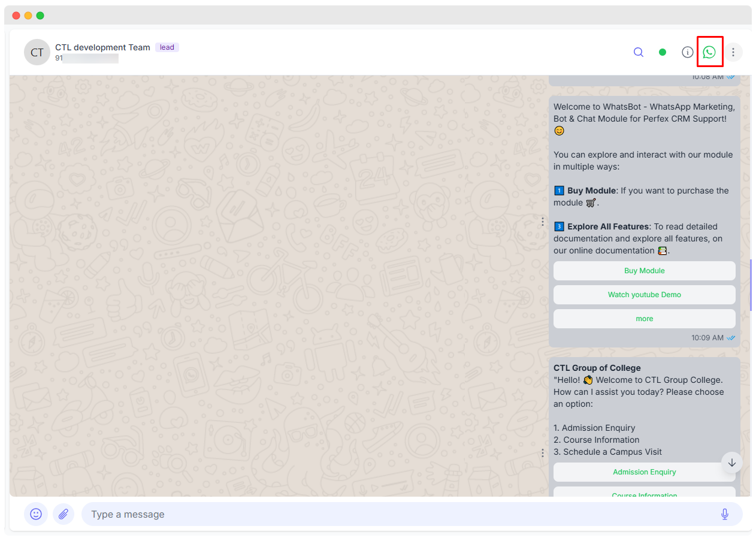Open the contact info icon
The width and height of the screenshot is (756, 541).
[x=688, y=52]
